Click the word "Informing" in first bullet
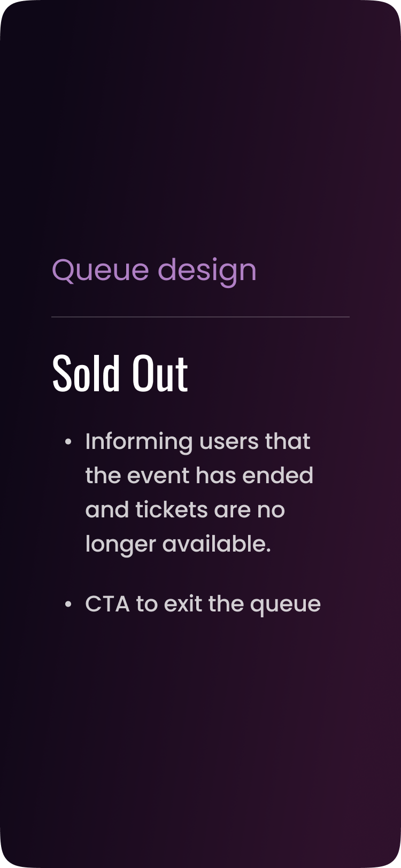 point(139,442)
